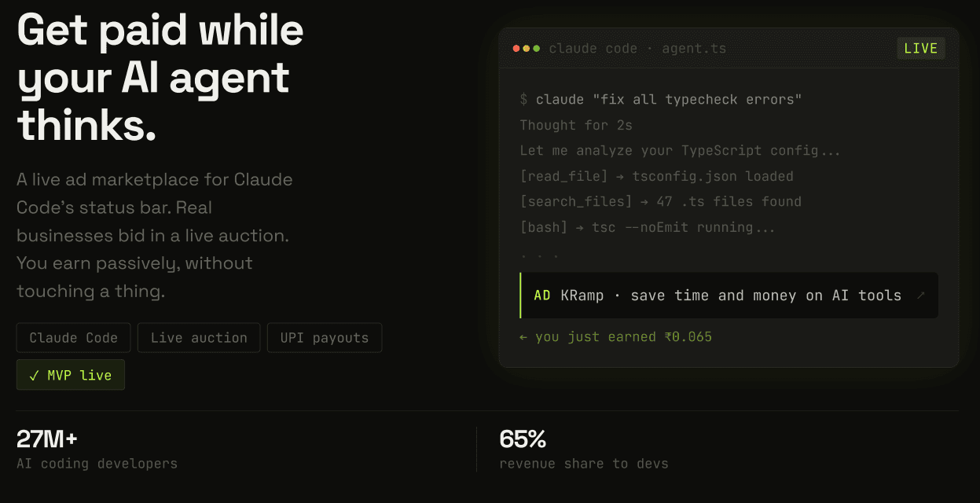
Task: Click the yellow dot in terminal title bar
Action: point(527,49)
